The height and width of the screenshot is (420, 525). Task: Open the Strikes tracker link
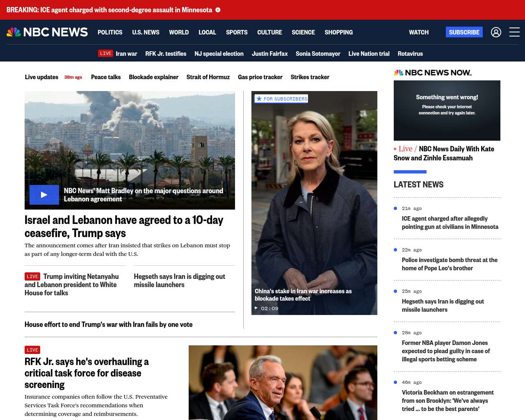coord(310,77)
